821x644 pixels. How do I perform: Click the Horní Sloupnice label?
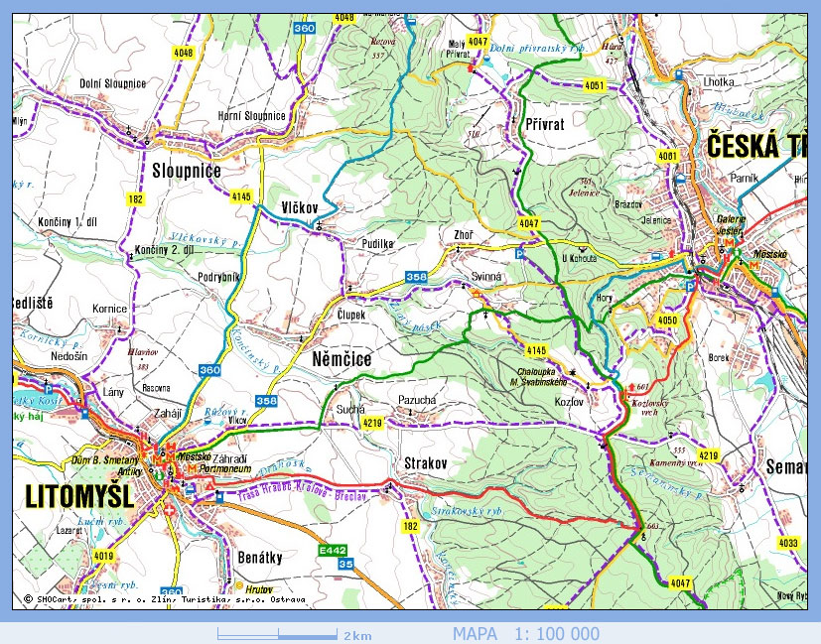[x=252, y=116]
